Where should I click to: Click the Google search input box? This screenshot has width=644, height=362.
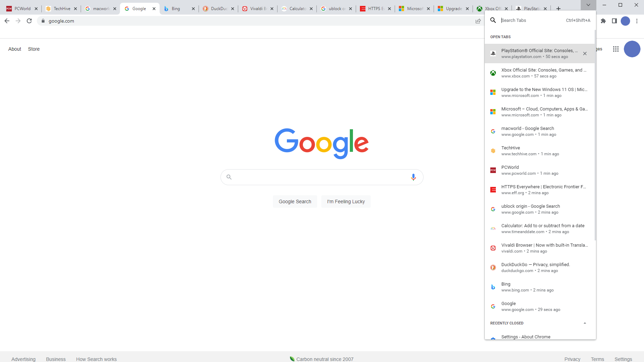322,177
